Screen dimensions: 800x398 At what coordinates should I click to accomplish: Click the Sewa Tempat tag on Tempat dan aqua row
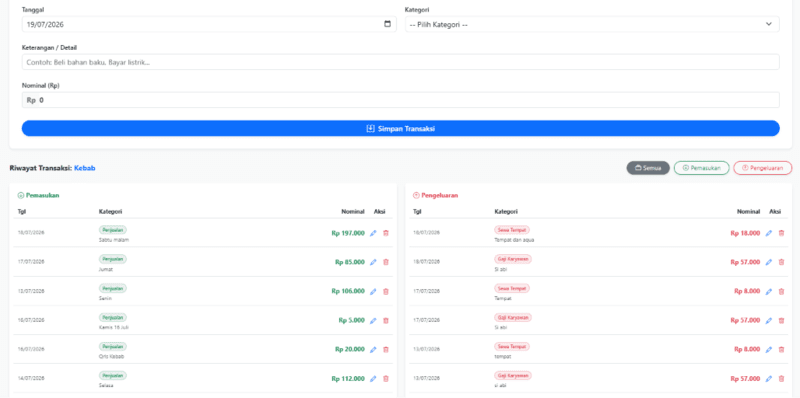coord(512,230)
